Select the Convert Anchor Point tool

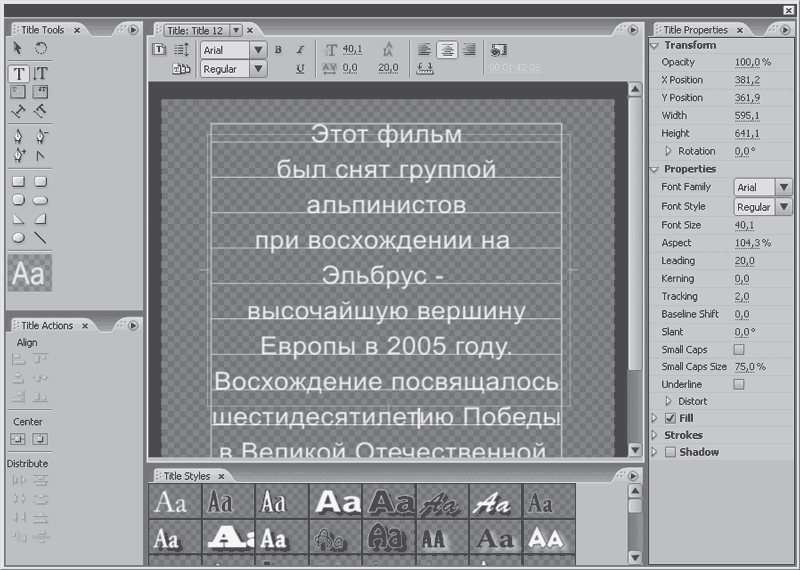pos(40,156)
